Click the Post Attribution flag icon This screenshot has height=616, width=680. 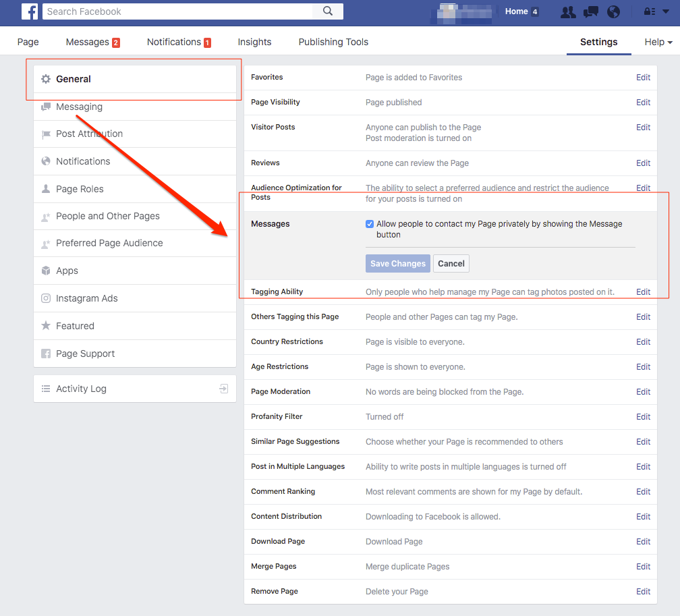tap(46, 134)
